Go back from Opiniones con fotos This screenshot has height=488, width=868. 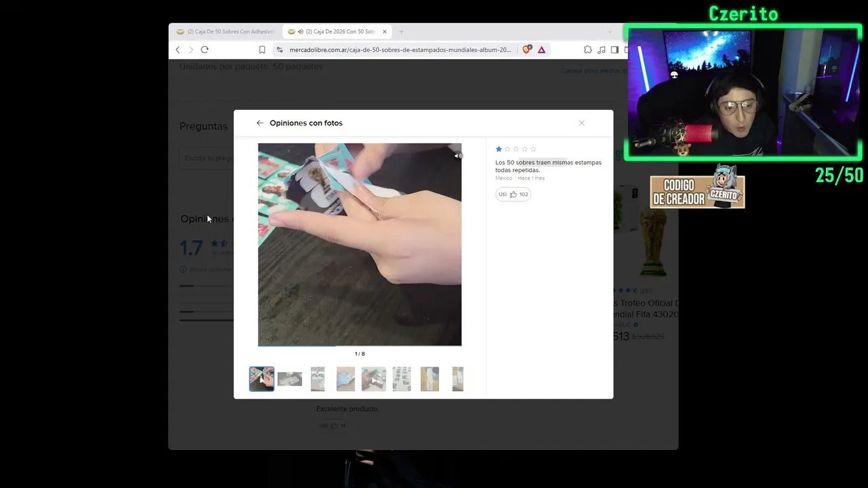tap(260, 123)
